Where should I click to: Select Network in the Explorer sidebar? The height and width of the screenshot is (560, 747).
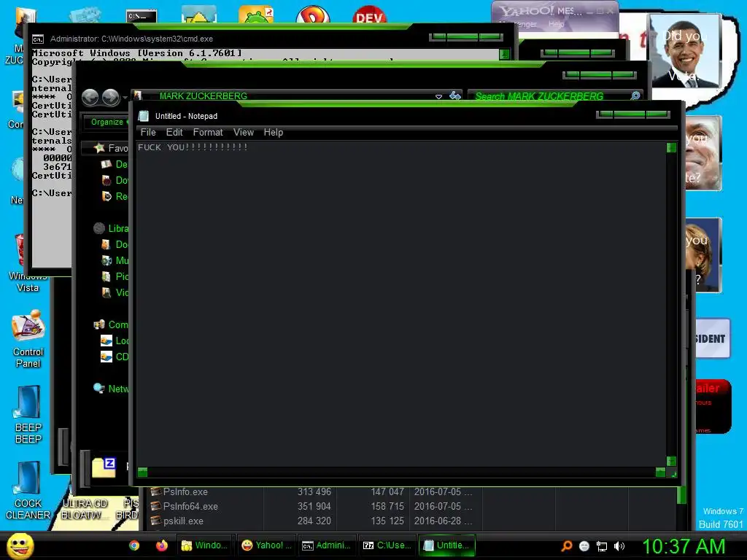click(x=112, y=389)
